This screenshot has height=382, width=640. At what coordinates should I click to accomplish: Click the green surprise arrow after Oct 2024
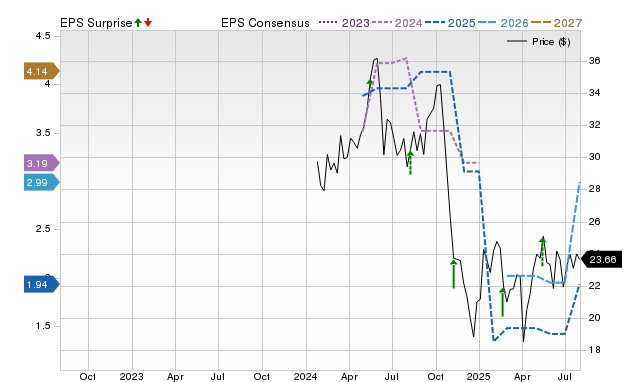click(x=453, y=274)
